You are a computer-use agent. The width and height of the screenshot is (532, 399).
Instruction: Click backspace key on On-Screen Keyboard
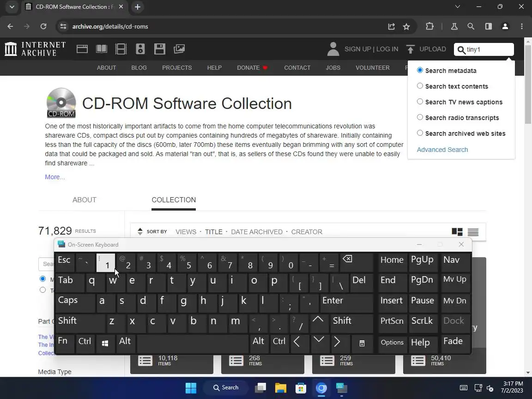point(356,262)
